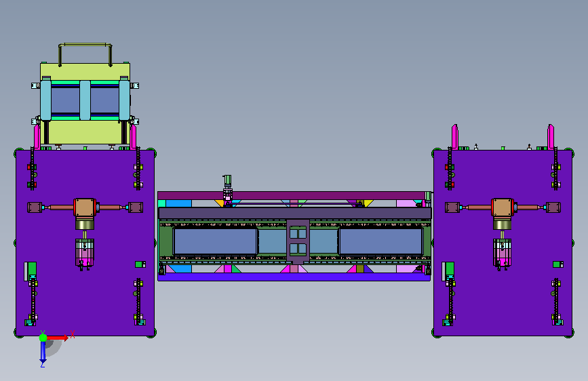
Task: Select the large right blue panel in conveyor
Action: point(380,241)
